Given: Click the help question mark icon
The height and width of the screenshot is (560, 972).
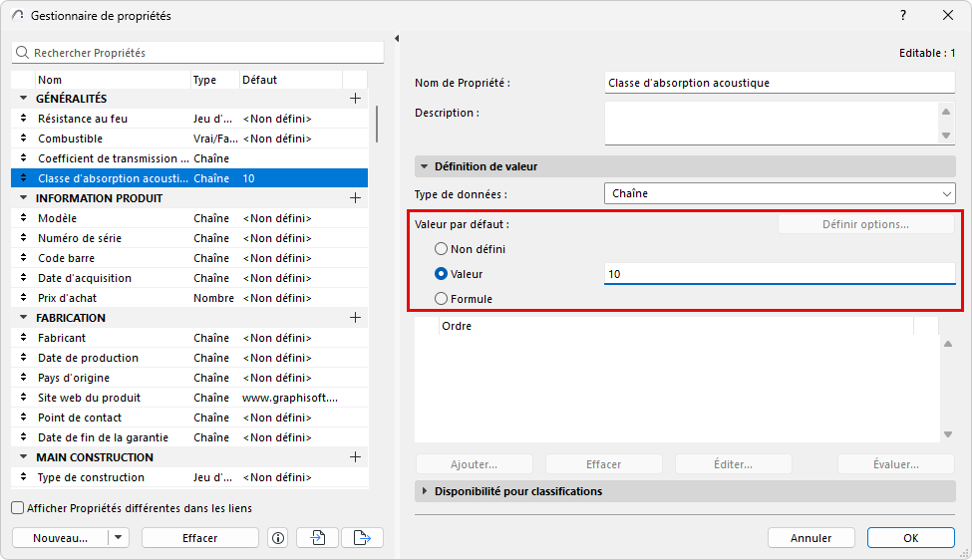Looking at the screenshot, I should point(903,16).
